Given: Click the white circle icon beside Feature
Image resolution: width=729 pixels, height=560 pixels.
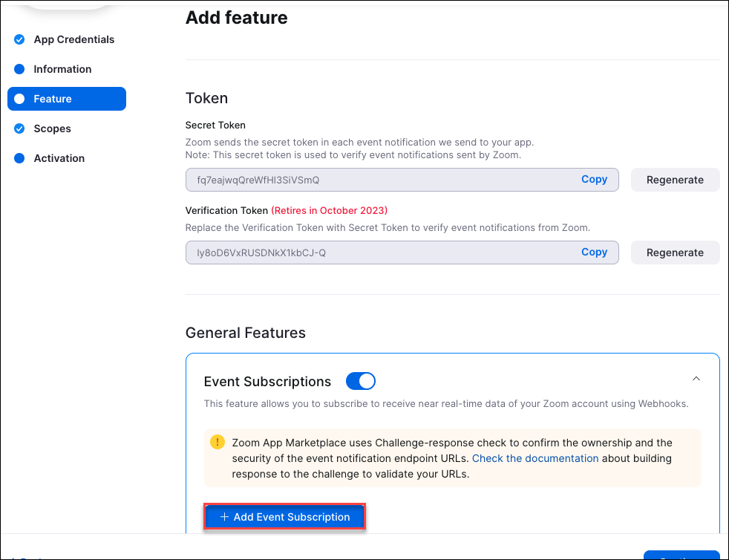Looking at the screenshot, I should (19, 99).
